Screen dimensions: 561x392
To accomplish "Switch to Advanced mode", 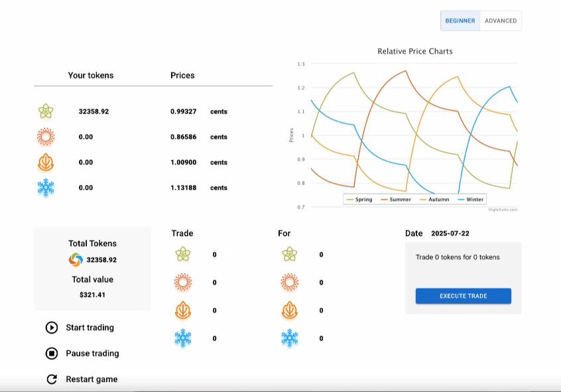I will (501, 21).
